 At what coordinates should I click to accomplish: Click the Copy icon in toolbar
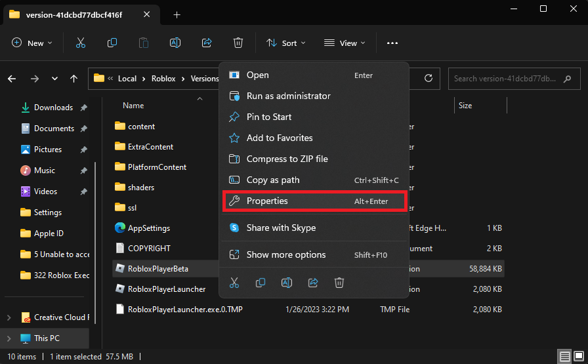coord(112,43)
